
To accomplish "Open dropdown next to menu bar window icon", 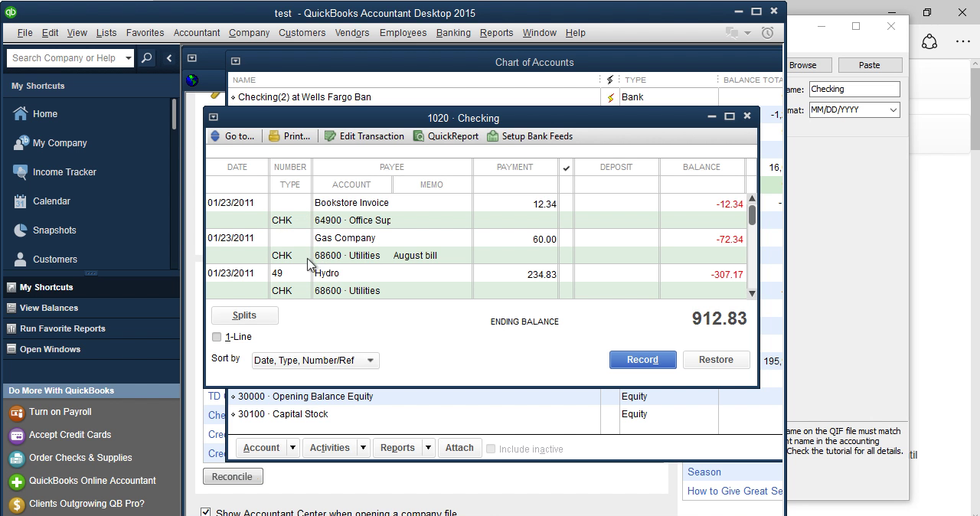I will click(x=748, y=34).
